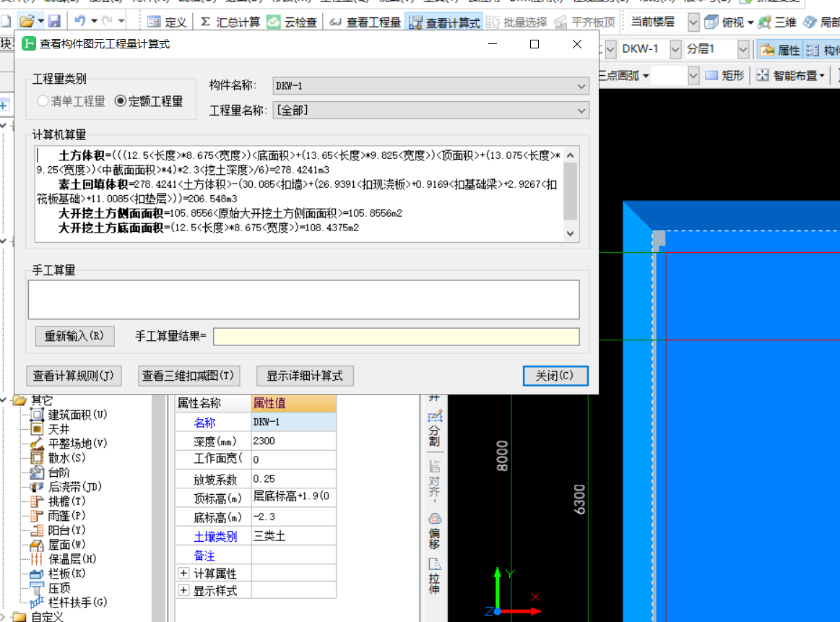Screen dimensions: 840x622
Task: Click 显示详细计算式 button
Action: coord(305,376)
